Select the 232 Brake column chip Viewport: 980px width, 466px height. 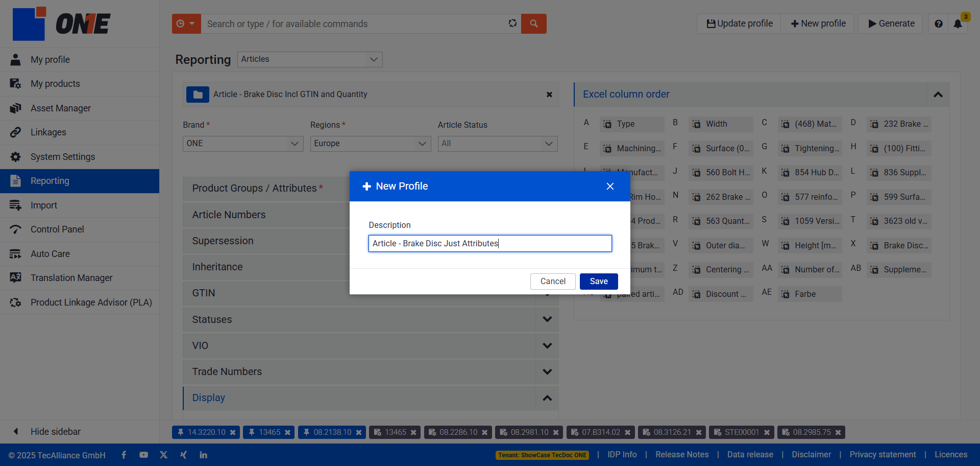pos(899,124)
